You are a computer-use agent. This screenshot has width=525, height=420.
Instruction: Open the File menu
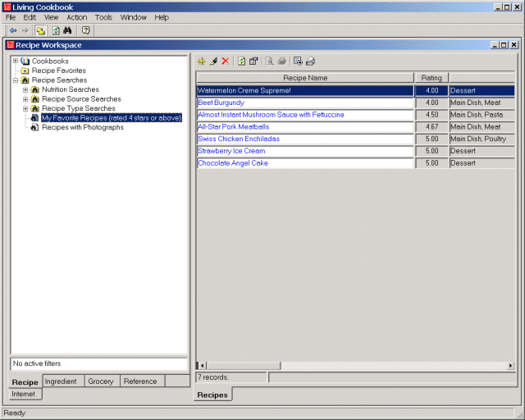coord(11,17)
